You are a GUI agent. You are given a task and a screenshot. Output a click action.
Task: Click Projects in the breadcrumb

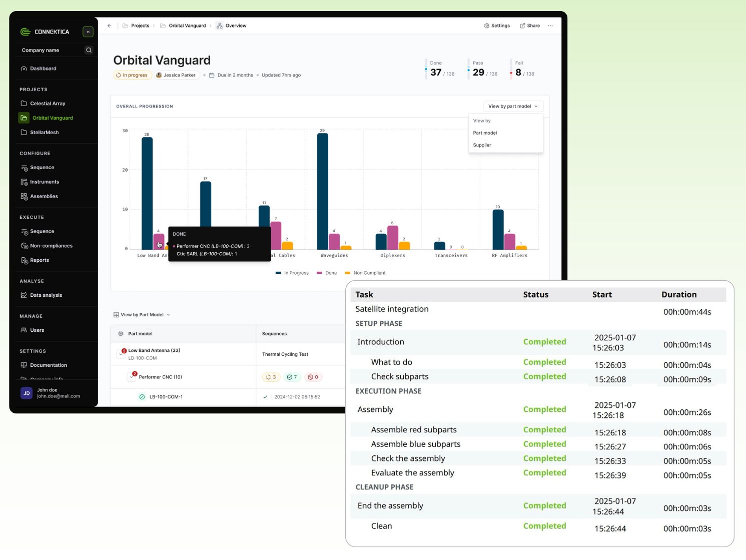[140, 26]
